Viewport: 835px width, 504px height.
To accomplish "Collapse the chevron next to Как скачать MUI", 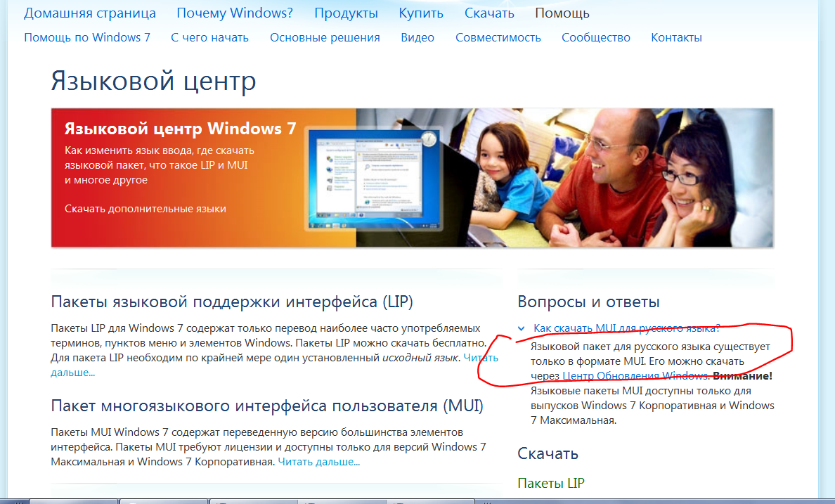I will click(522, 329).
